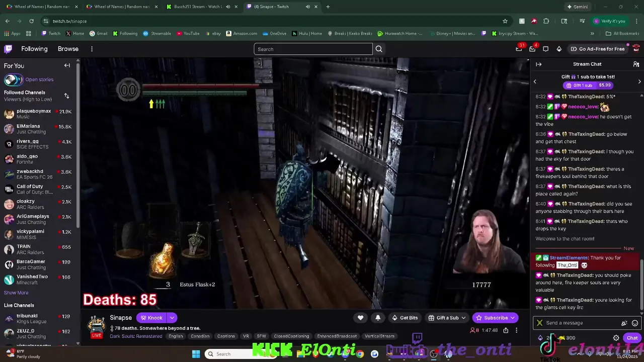Screen dimensions: 644x362
Task: Click the Gift 1 sub $5.99 button
Action: pos(587,85)
